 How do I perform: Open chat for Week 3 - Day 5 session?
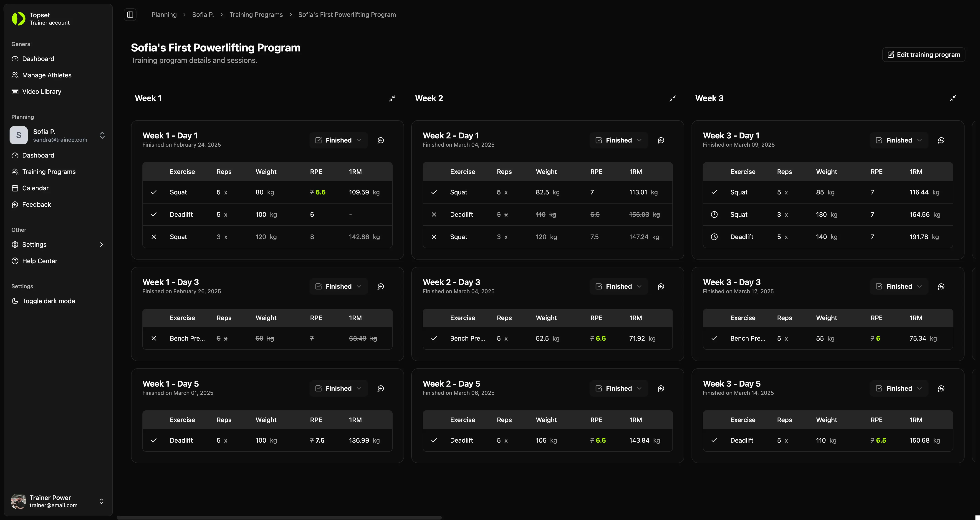coord(942,388)
